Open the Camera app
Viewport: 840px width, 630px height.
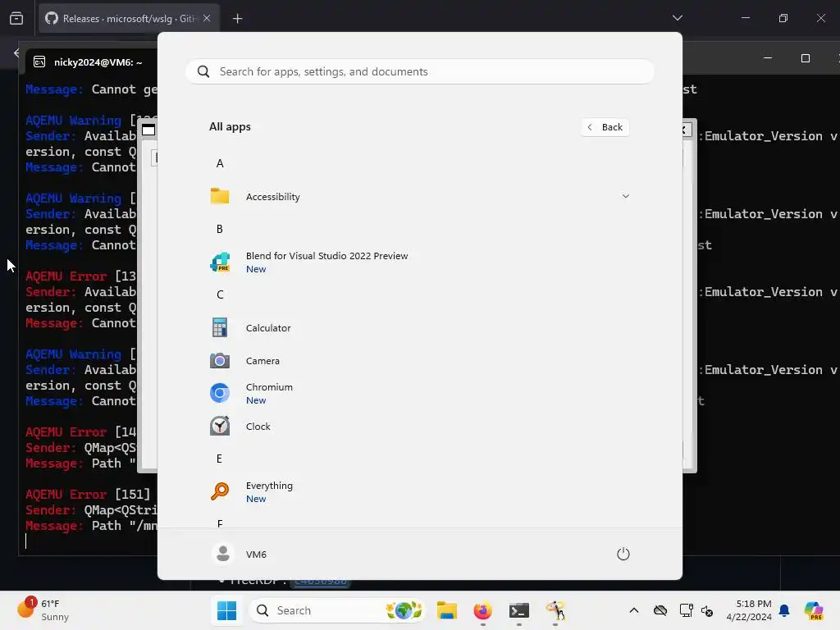419,361
